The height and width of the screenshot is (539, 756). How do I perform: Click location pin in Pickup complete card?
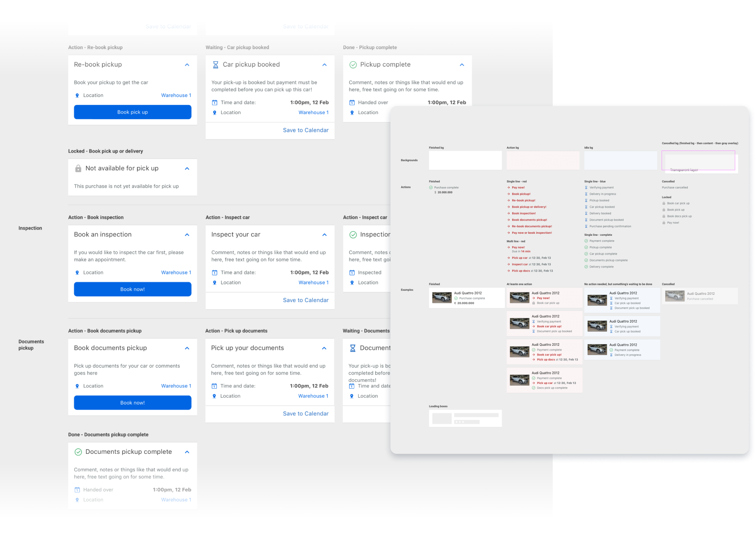point(352,113)
